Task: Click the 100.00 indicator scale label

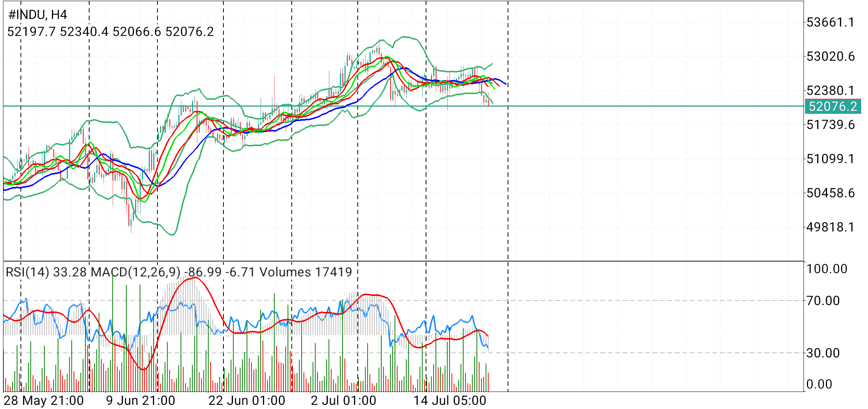Action: click(x=827, y=269)
